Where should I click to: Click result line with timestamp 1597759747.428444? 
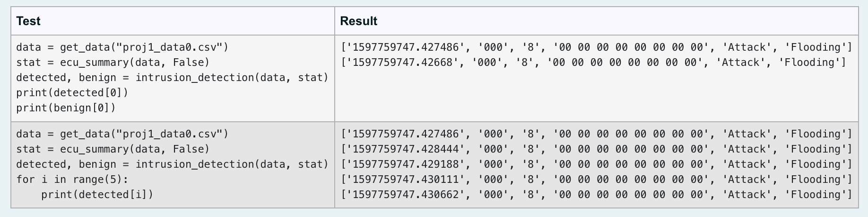pos(597,149)
